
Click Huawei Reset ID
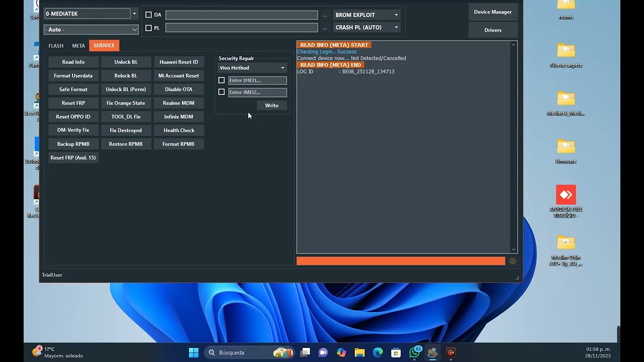(179, 62)
